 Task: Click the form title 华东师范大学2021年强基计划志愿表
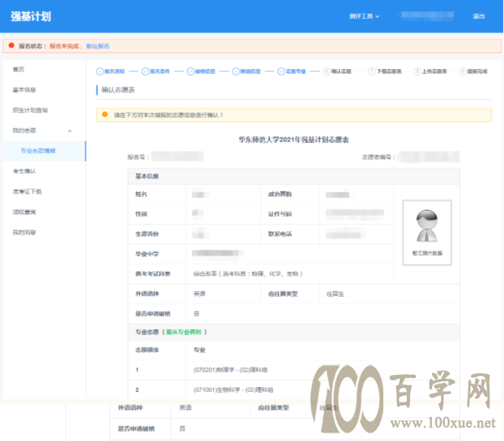pos(294,140)
